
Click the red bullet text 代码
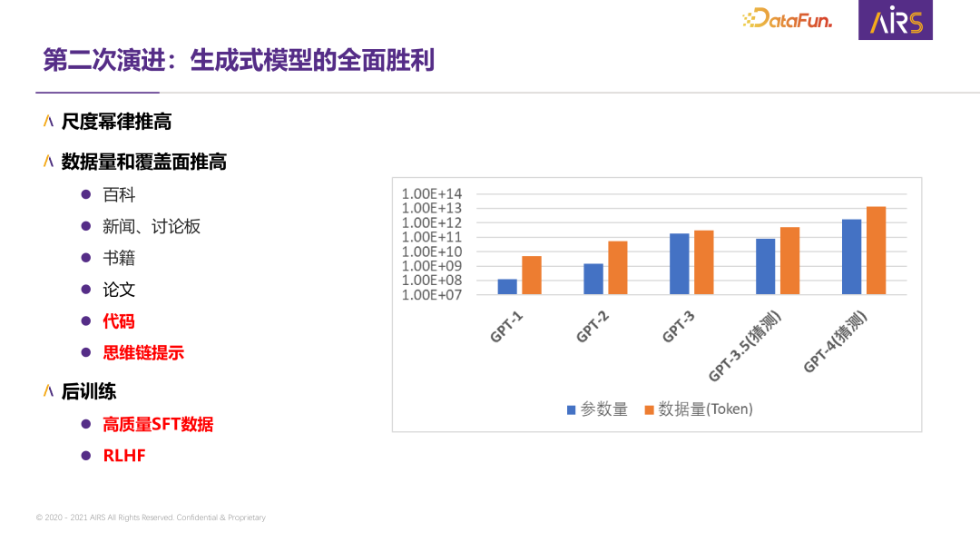(119, 321)
